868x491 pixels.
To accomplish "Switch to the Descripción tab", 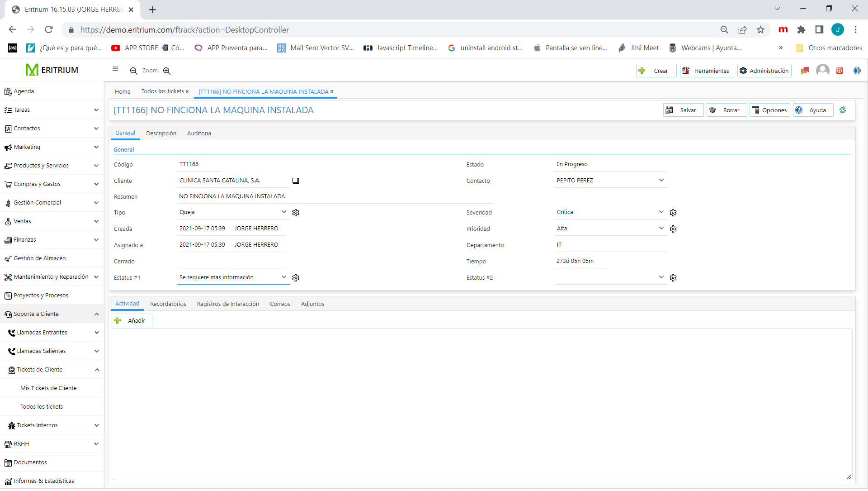I will coord(161,133).
